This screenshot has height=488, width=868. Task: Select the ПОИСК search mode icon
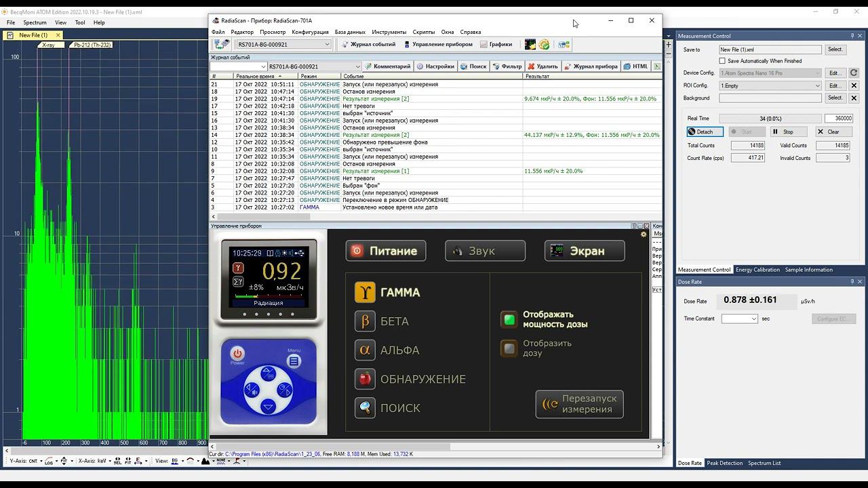[365, 408]
